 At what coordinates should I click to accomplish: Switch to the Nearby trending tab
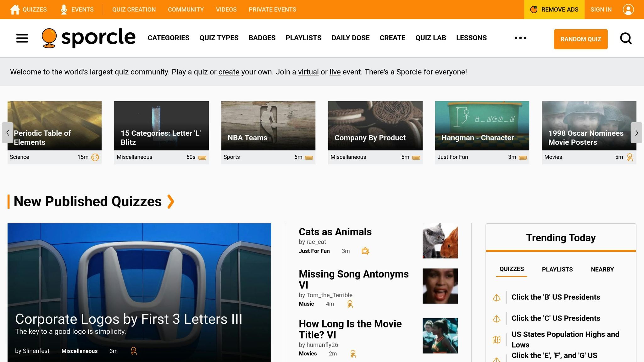point(602,269)
